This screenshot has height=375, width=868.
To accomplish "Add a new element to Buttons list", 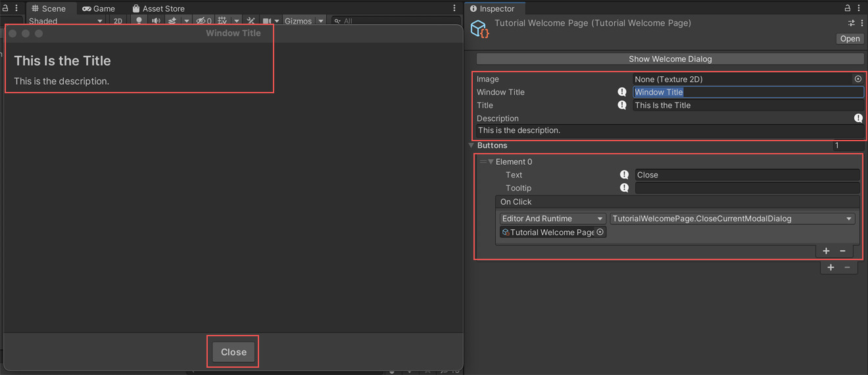I will (x=831, y=267).
